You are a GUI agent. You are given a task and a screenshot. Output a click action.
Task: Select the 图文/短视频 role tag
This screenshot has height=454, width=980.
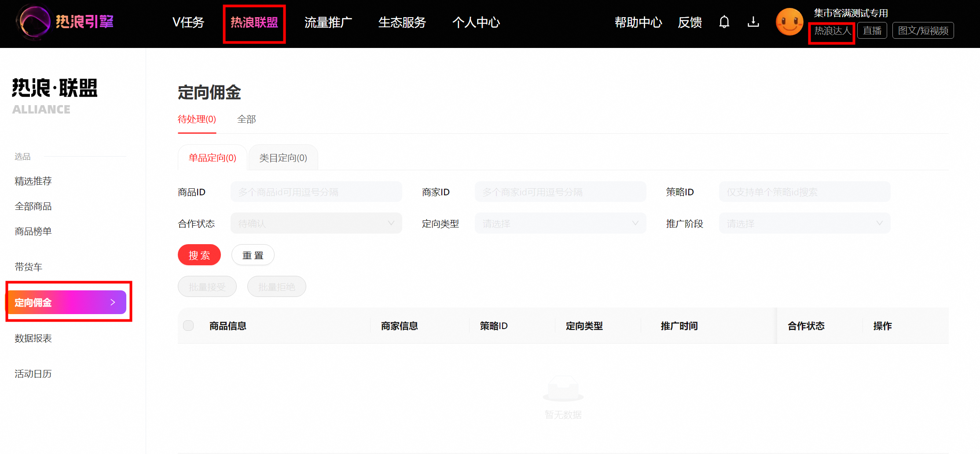923,31
